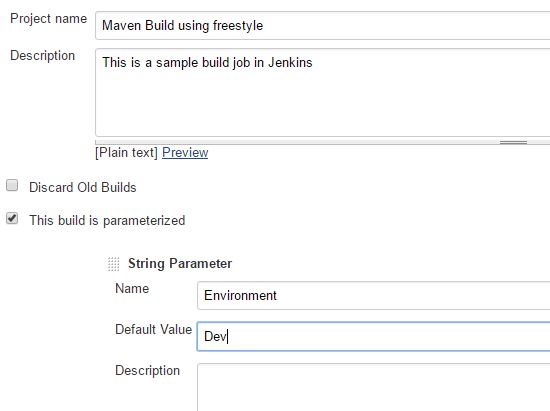Click the This build is parameterized label
The image size is (550, 411).
click(107, 221)
